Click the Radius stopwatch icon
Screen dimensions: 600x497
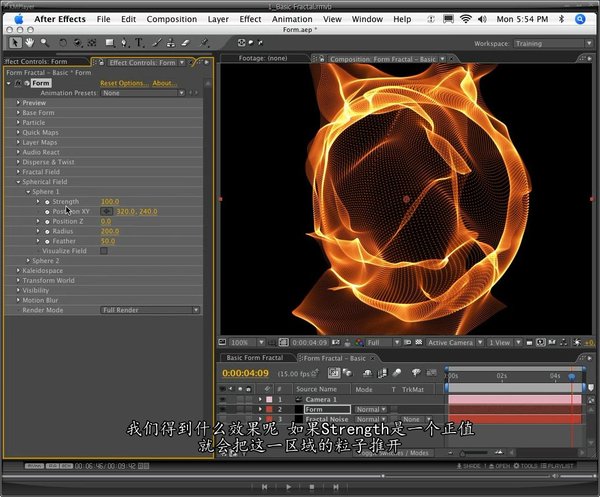46,231
